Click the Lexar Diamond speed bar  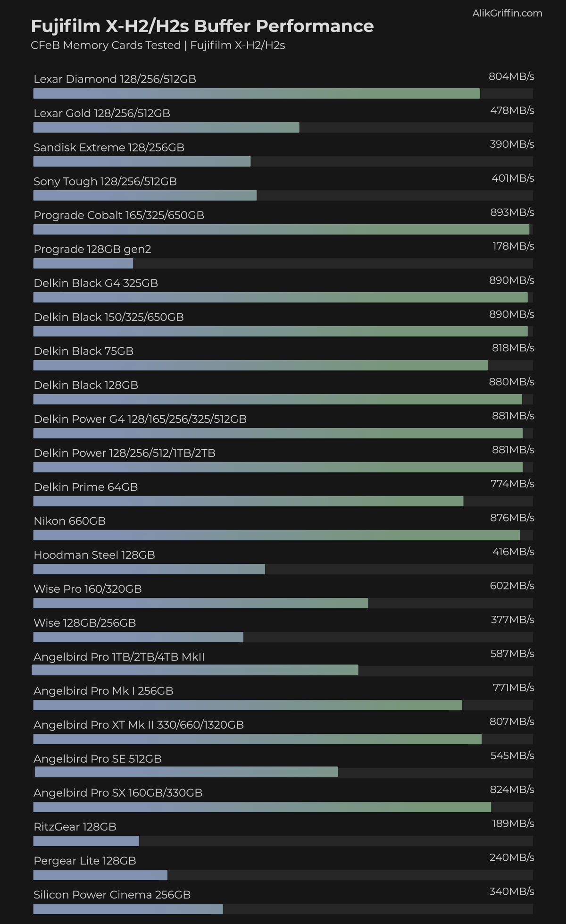pyautogui.click(x=256, y=93)
